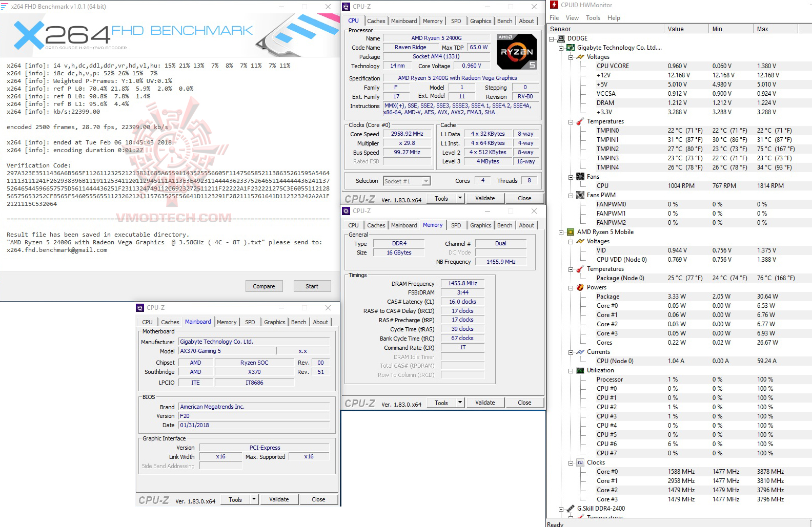Click the CPU-Z icon in mainboard window title bar
The height and width of the screenshot is (527, 812).
[140, 308]
